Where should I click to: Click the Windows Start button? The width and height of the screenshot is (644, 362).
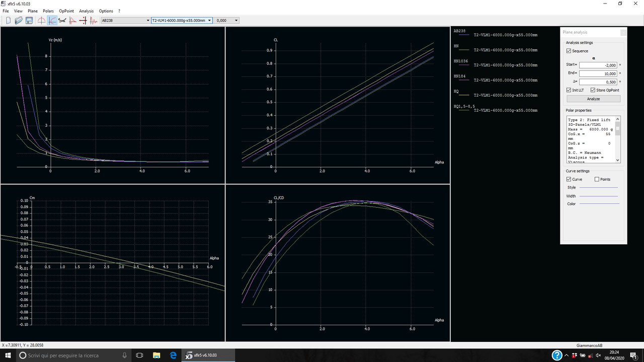[8, 355]
